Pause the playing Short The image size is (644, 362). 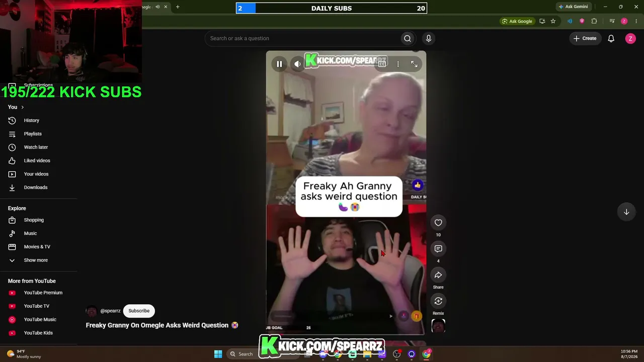(279, 64)
